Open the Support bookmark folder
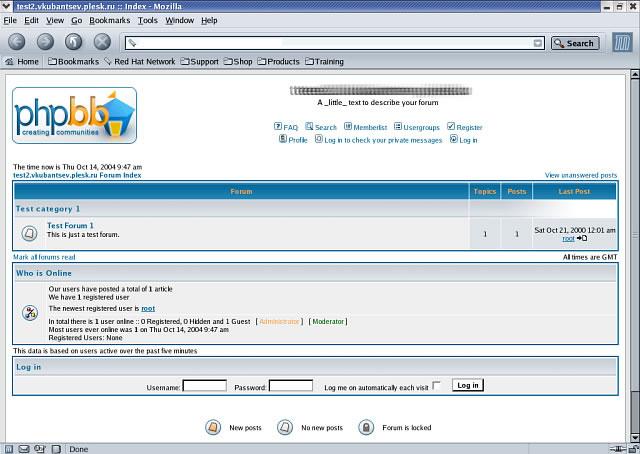 pyautogui.click(x=200, y=62)
